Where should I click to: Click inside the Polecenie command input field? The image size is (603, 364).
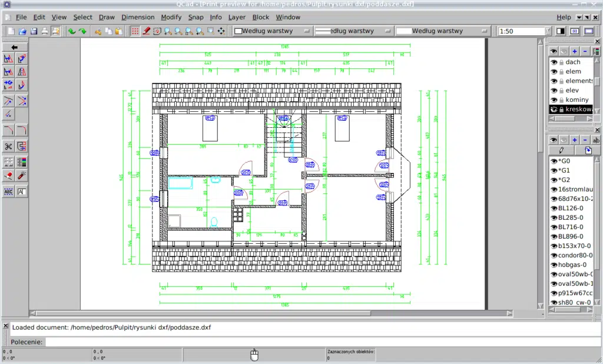(177, 342)
